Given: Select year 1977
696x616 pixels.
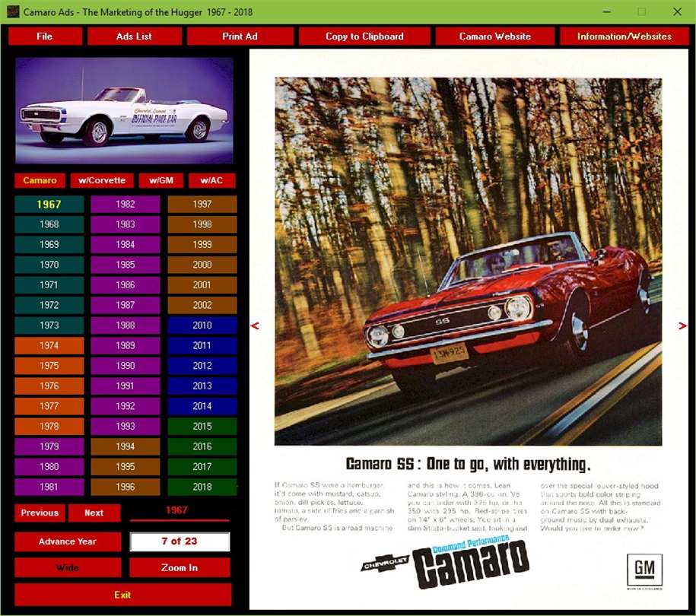Looking at the screenshot, I should coord(49,406).
